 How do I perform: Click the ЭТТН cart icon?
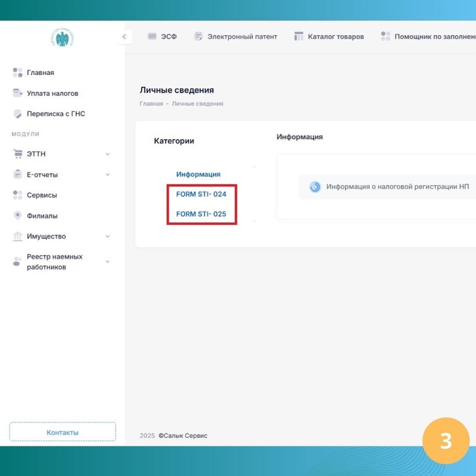17,154
